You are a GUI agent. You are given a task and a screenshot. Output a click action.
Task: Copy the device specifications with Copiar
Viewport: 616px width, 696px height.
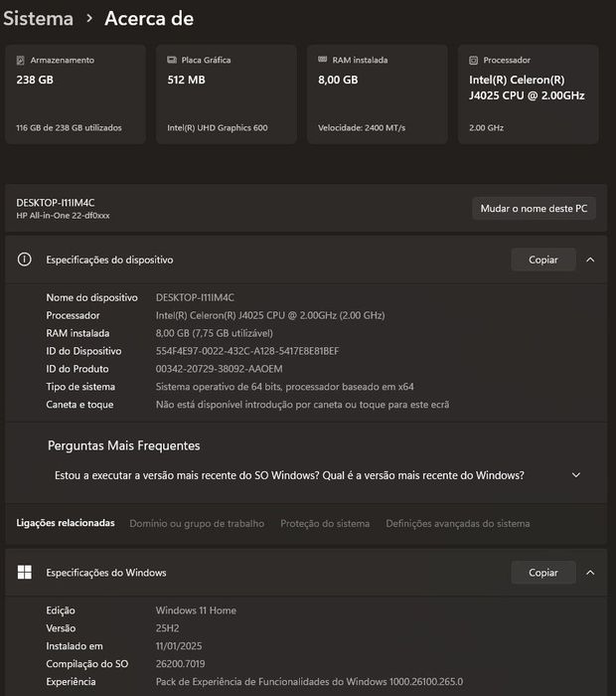542,260
